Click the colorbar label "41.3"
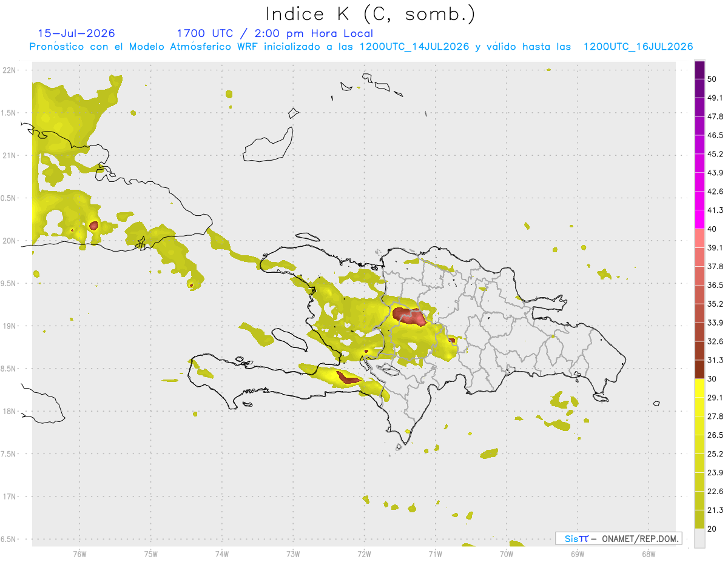The height and width of the screenshot is (562, 728). tap(716, 210)
